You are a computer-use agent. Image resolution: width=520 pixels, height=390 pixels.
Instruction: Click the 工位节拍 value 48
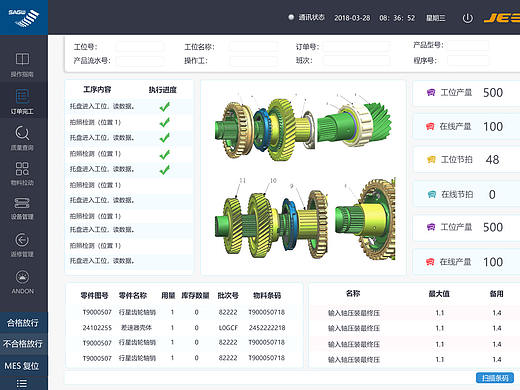click(492, 160)
